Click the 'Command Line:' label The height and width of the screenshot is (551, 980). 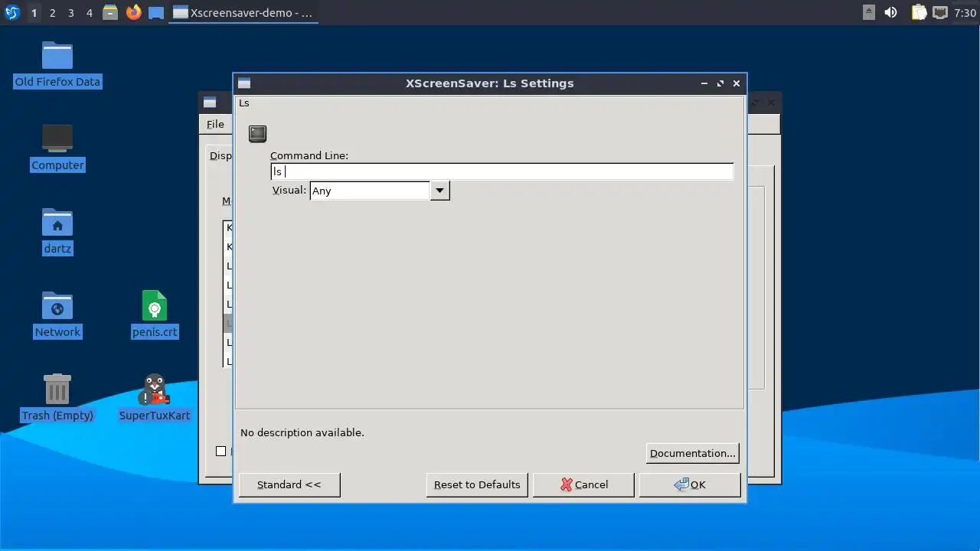tap(309, 155)
